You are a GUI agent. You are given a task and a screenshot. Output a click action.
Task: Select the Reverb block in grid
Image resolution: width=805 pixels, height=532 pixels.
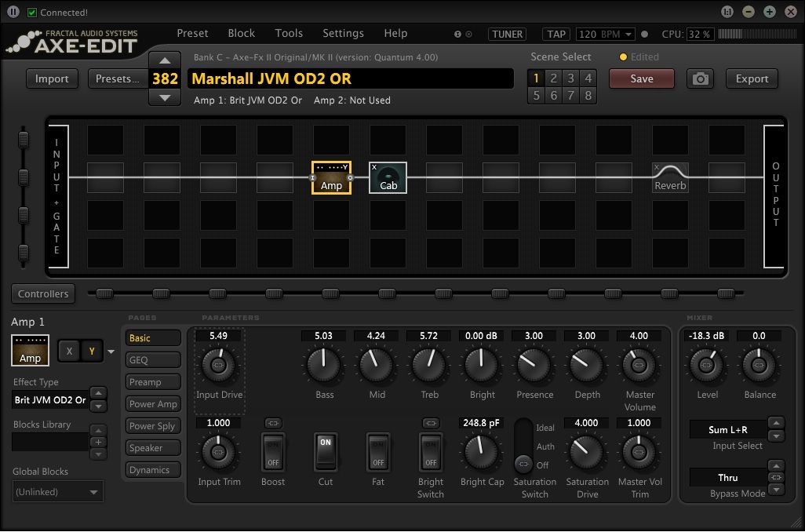point(670,177)
